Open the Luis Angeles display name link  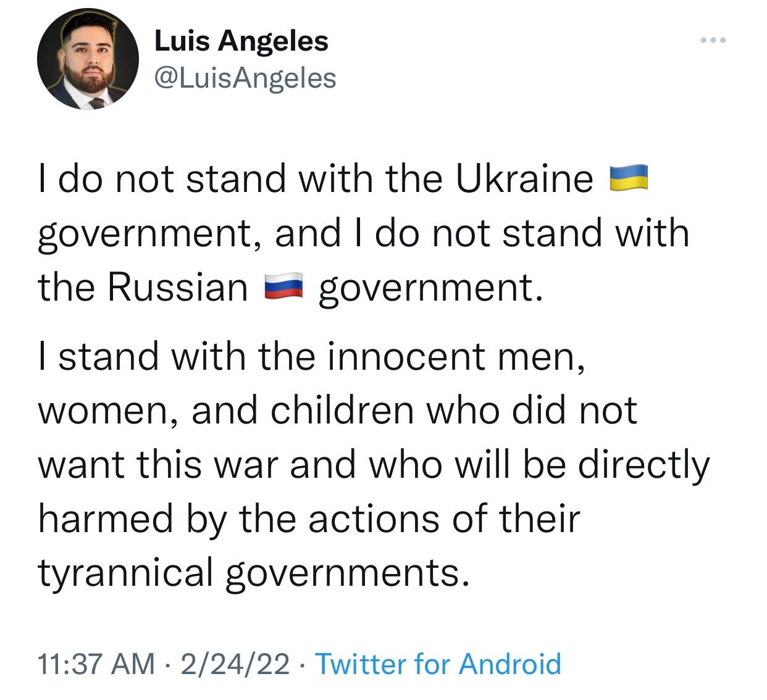(241, 41)
